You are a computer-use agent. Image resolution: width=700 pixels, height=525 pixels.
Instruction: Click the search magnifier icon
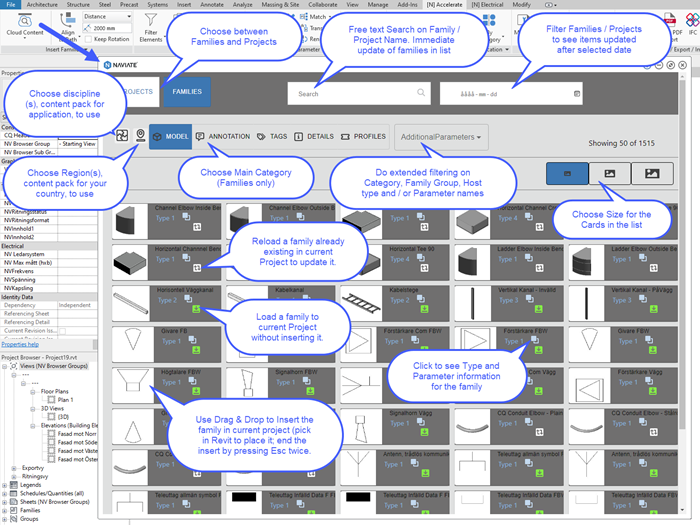[x=421, y=92]
